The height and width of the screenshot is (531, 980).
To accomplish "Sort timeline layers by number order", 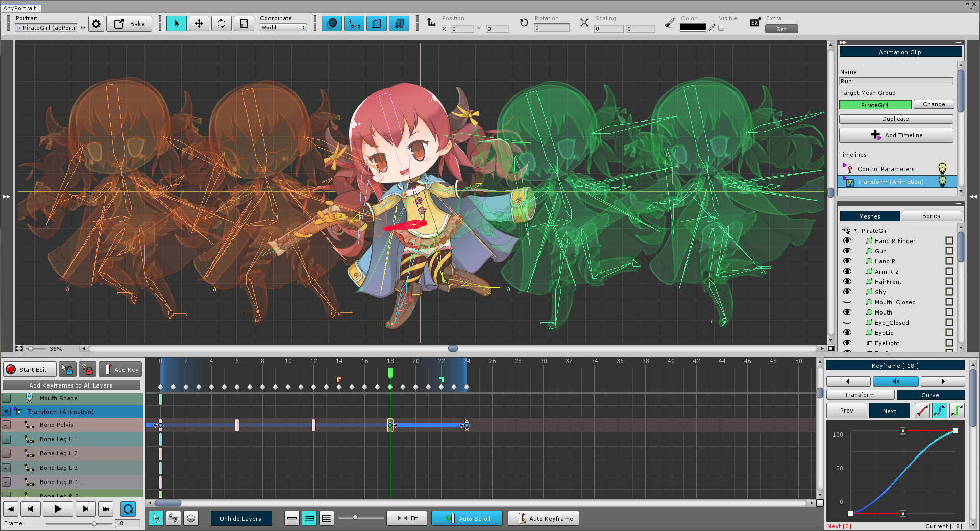I will point(156,518).
